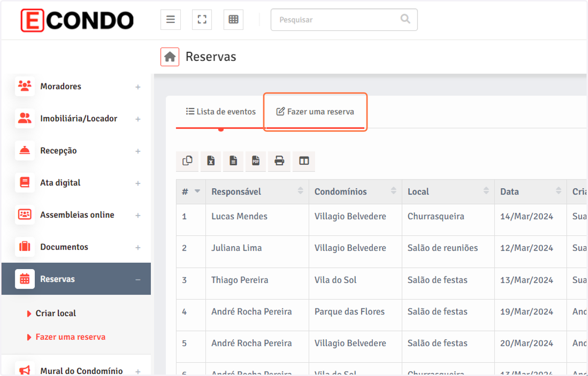588x376 pixels.
Task: Expand Documentos plus sign
Action: point(138,248)
